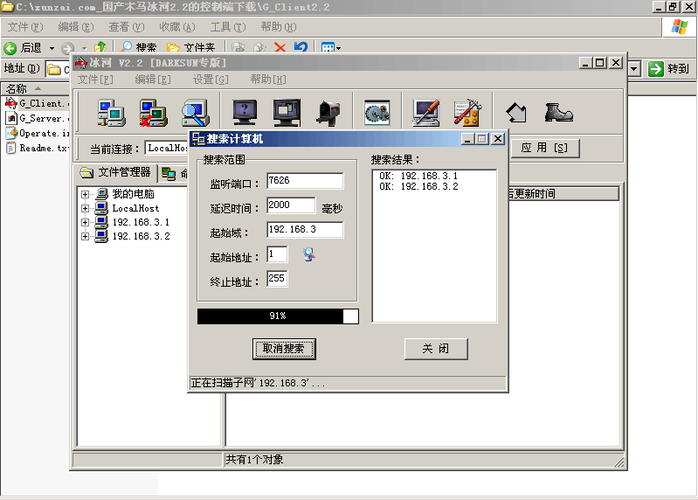The height and width of the screenshot is (500, 698).
Task: Click the 终止地址 field showing 255
Action: [277, 278]
